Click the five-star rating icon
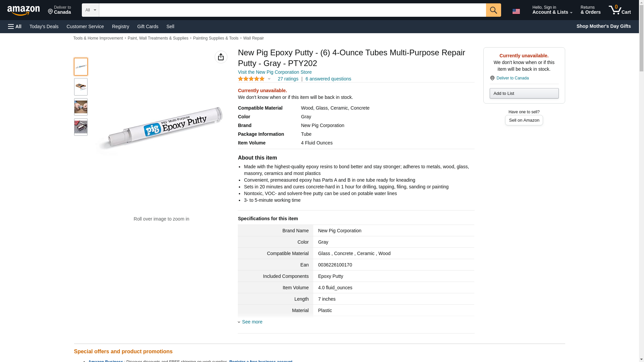This screenshot has height=362, width=644. (251, 79)
